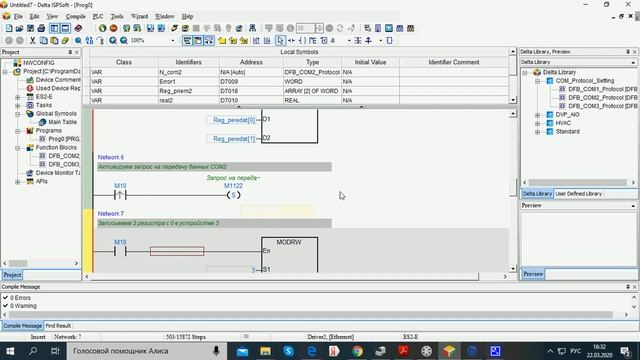
Task: Toggle pin on the Project panel
Action: [70, 52]
